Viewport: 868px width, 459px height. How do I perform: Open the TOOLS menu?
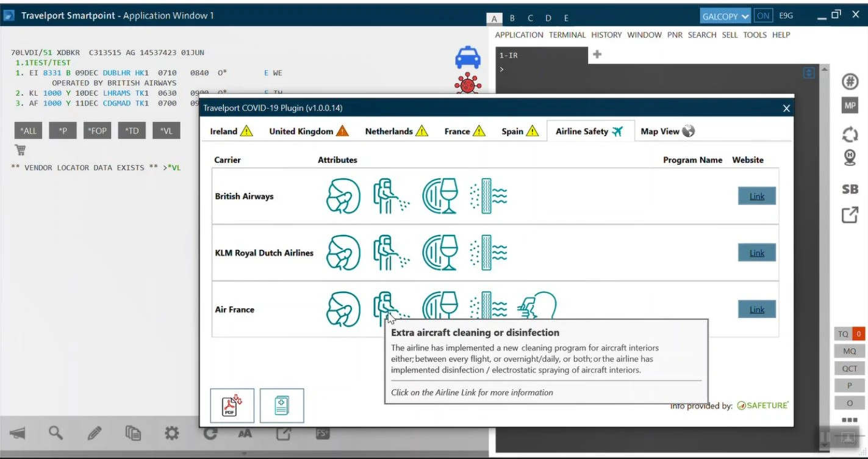pos(755,35)
